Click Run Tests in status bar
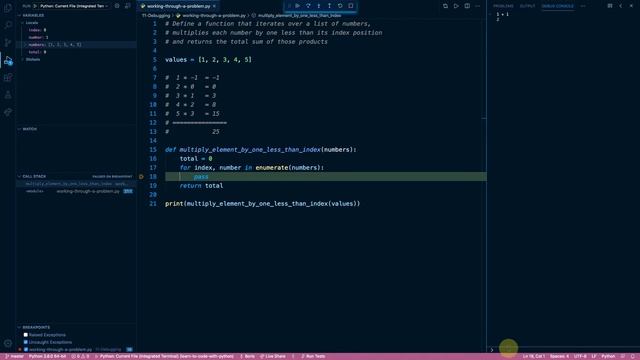 [x=313, y=356]
